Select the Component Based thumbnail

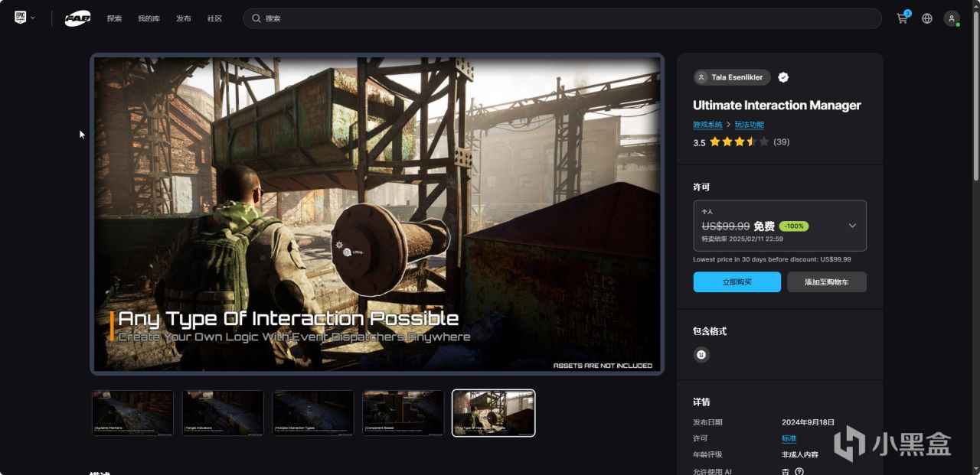(403, 413)
